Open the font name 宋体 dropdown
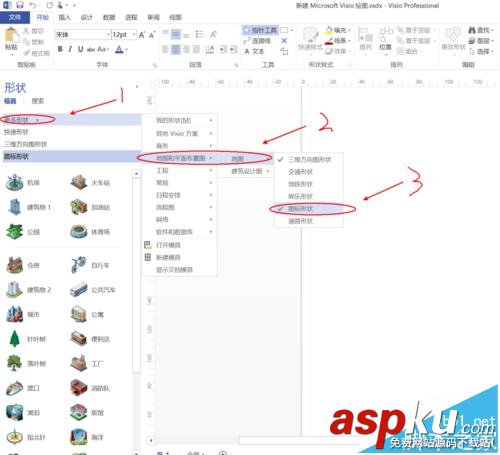 click(108, 35)
